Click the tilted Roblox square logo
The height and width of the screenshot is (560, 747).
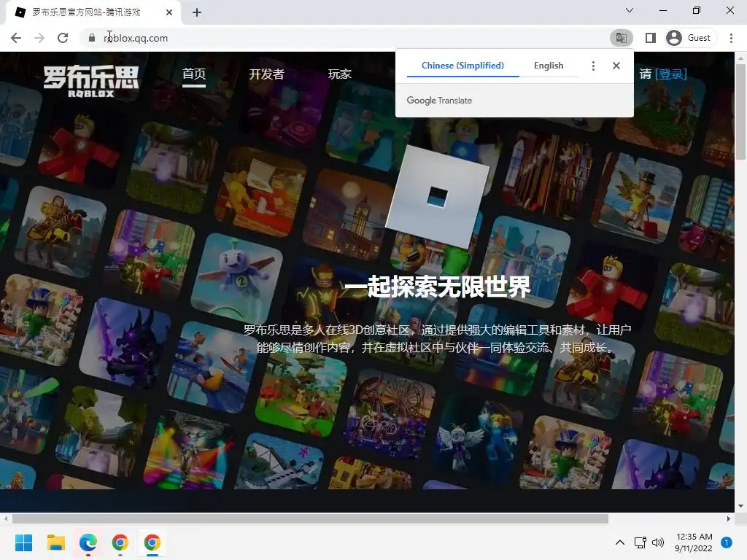tap(438, 196)
